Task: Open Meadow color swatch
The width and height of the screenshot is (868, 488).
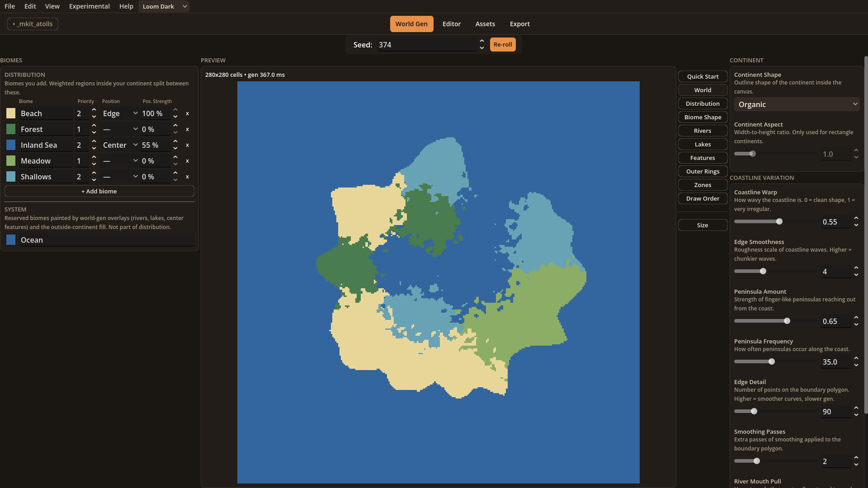Action: [11, 161]
